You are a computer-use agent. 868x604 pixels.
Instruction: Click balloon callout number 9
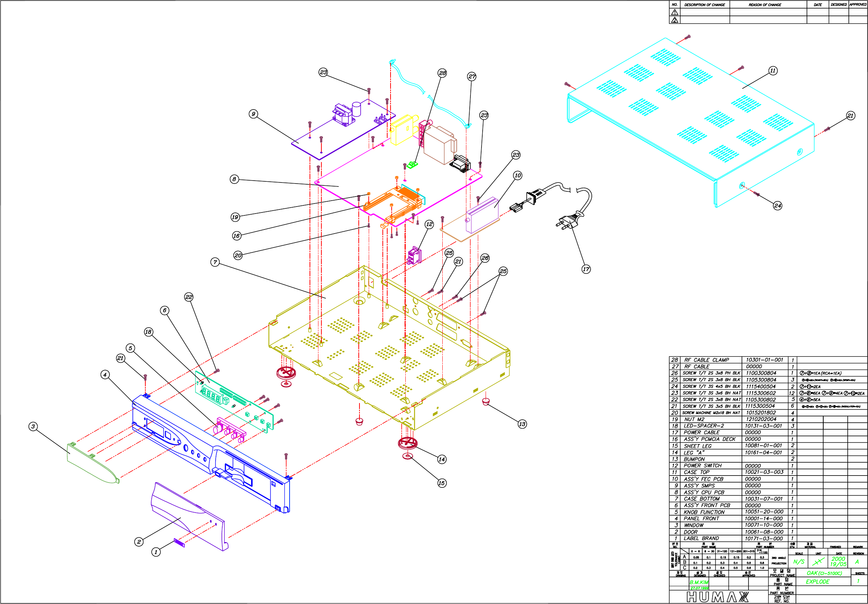(253, 114)
